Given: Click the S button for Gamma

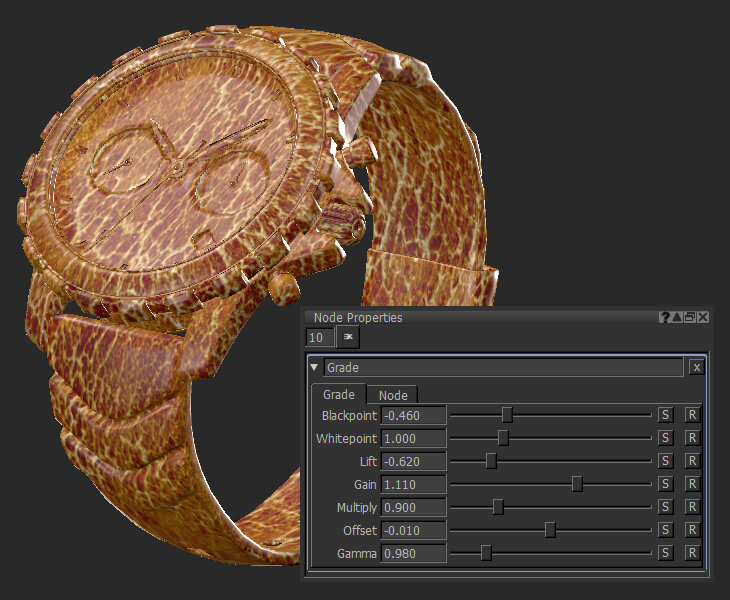Looking at the screenshot, I should (665, 553).
